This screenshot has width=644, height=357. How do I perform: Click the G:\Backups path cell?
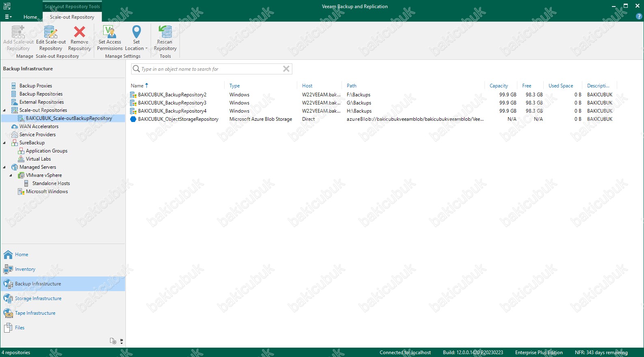click(x=359, y=103)
